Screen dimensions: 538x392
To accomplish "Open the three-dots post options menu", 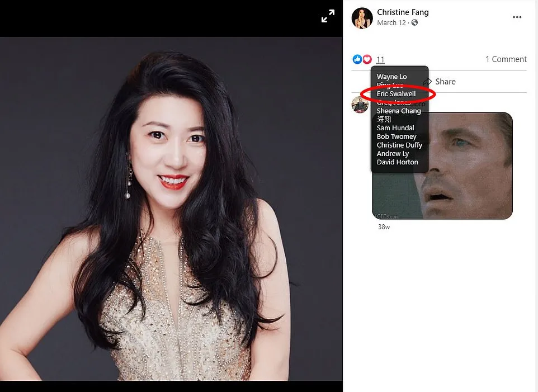I will coord(517,17).
